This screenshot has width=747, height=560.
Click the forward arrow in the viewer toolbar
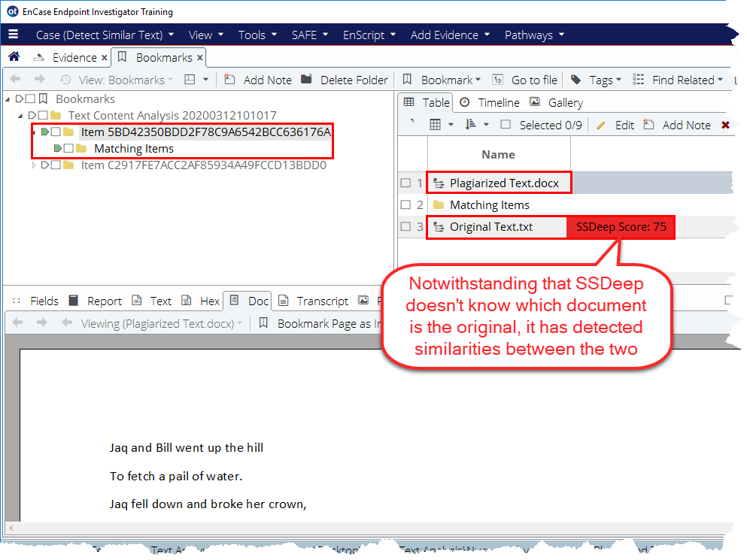coord(42,322)
